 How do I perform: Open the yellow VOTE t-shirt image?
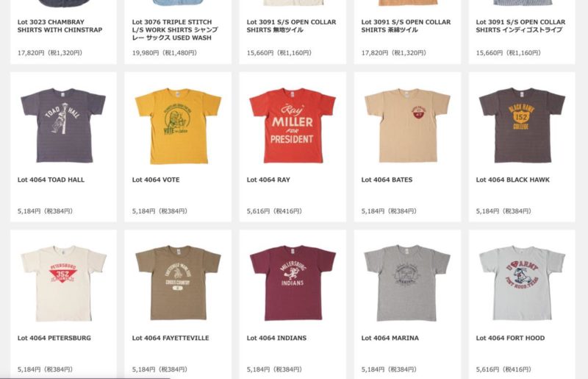coord(178,126)
